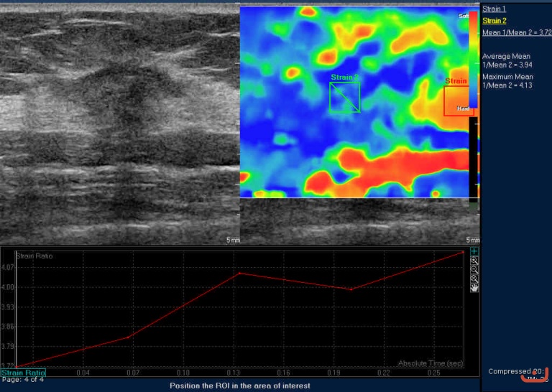Select the pan hand tool

tap(474, 287)
